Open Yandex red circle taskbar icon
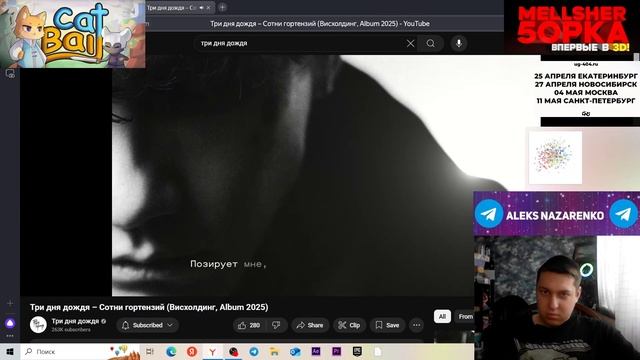Viewport: 640px width, 360px height. [192, 351]
